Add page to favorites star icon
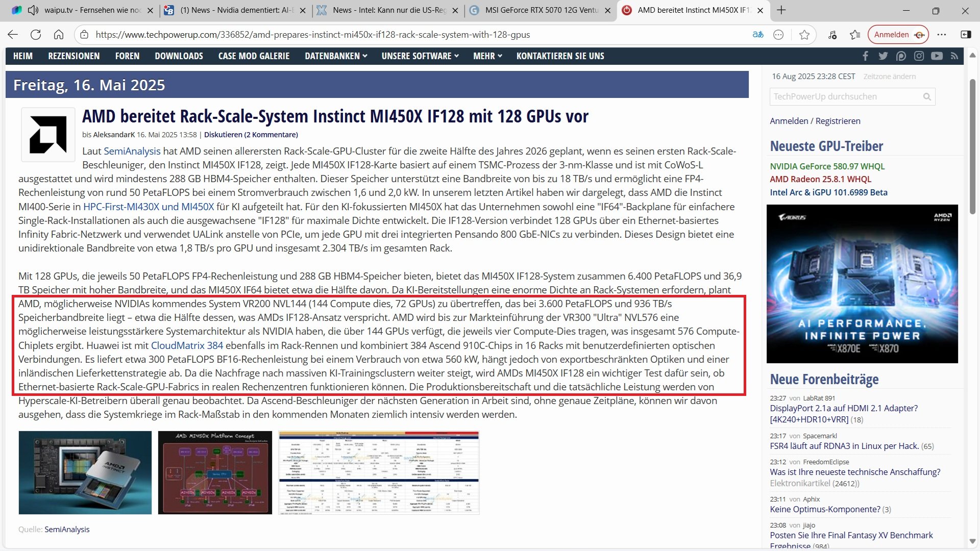The image size is (980, 551). pyautogui.click(x=804, y=35)
